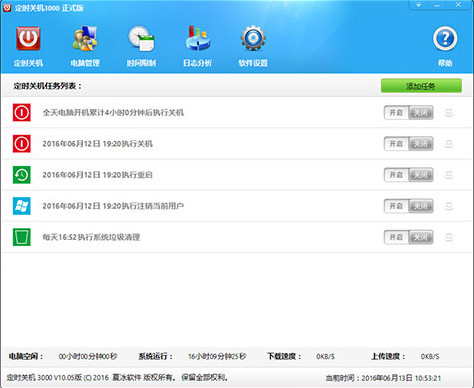Click the green trash cleanup task icon

(22, 237)
